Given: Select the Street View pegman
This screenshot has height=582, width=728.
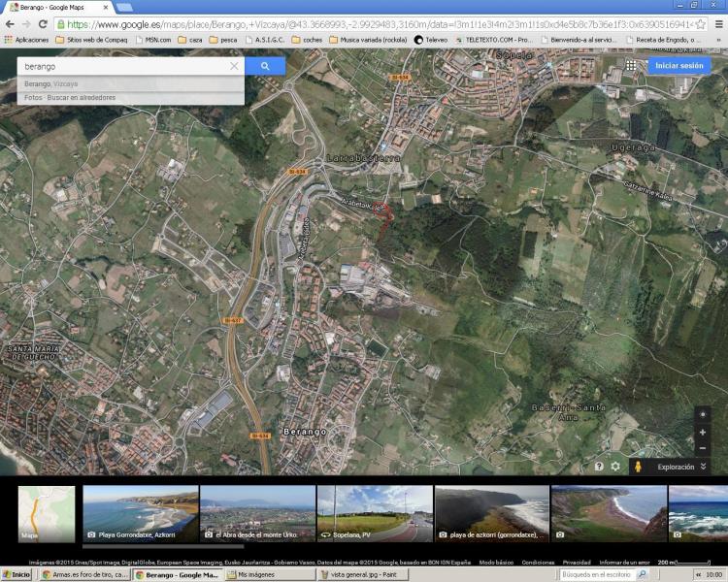Looking at the screenshot, I should [x=638, y=467].
